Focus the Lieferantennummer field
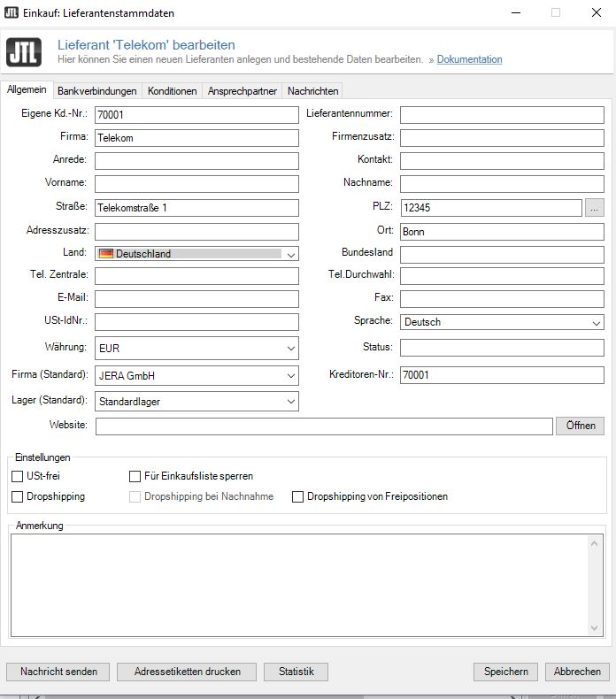The width and height of the screenshot is (616, 699). pyautogui.click(x=502, y=115)
